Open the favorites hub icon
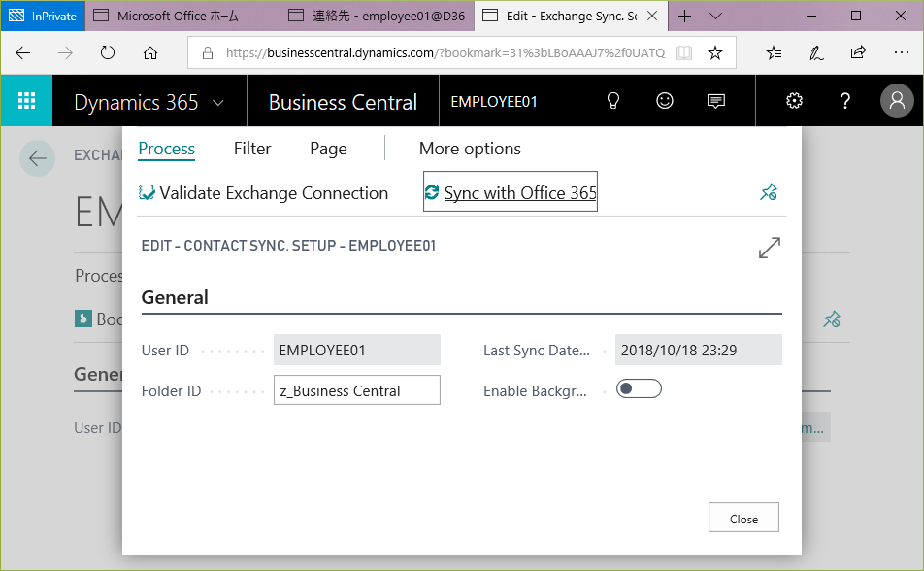924x571 pixels. (774, 53)
